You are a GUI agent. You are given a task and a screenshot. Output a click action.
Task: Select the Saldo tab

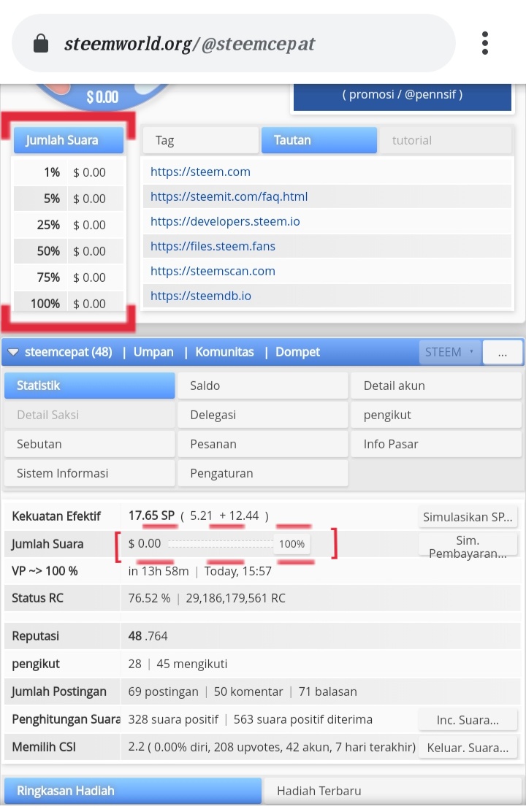tap(262, 386)
